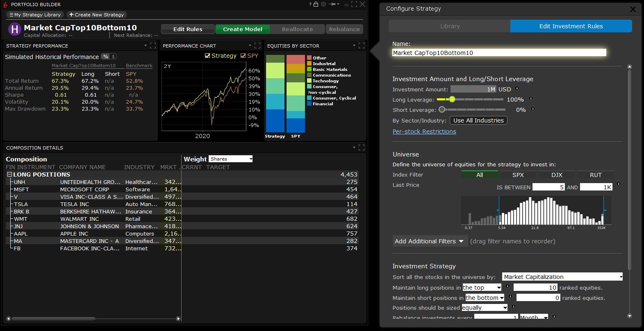Click the info icon beside Last Price filter

pos(619,184)
